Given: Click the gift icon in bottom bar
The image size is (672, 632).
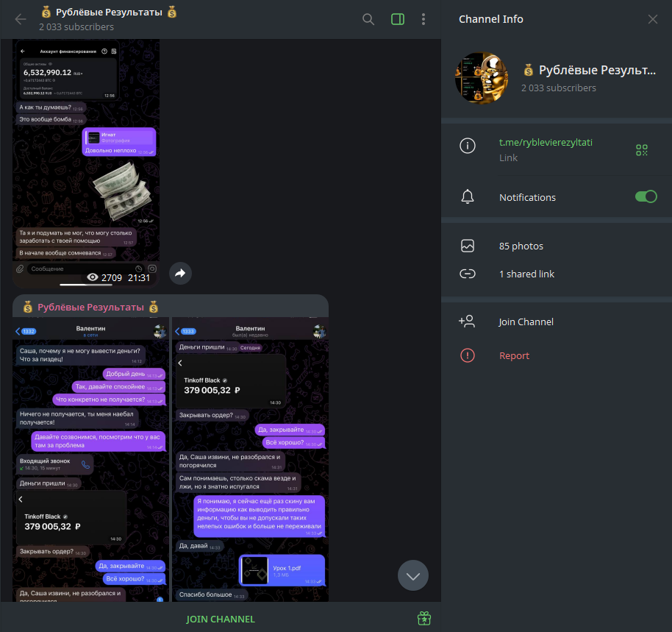Looking at the screenshot, I should [423, 618].
